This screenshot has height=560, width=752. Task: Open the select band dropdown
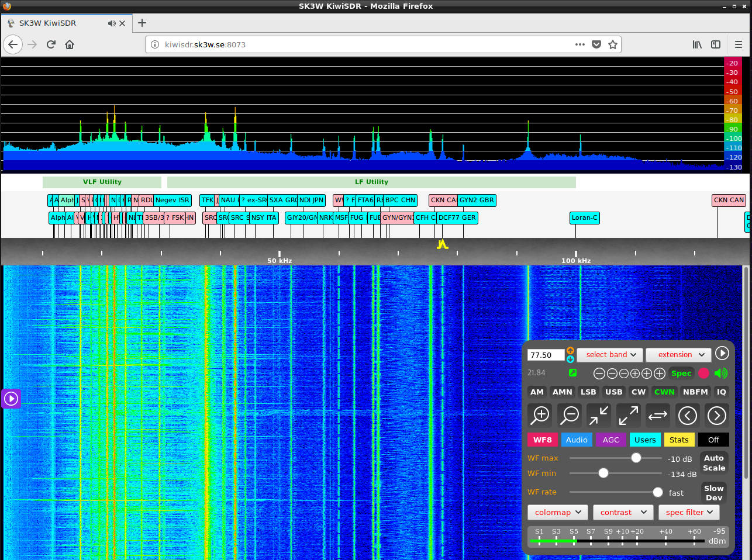pos(610,354)
